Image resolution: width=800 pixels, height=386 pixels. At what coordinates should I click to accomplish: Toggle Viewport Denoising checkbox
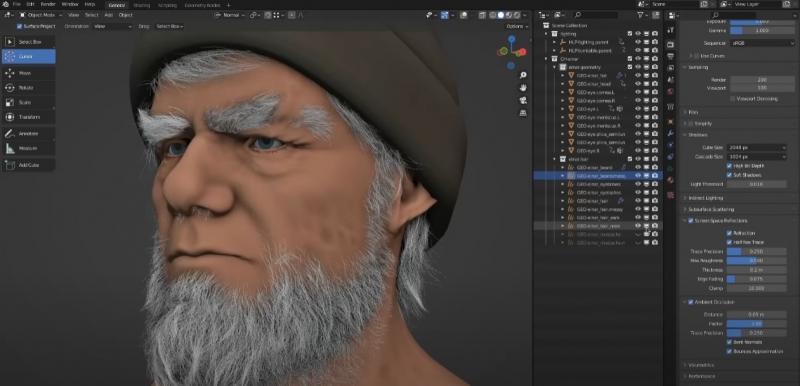tap(733, 99)
